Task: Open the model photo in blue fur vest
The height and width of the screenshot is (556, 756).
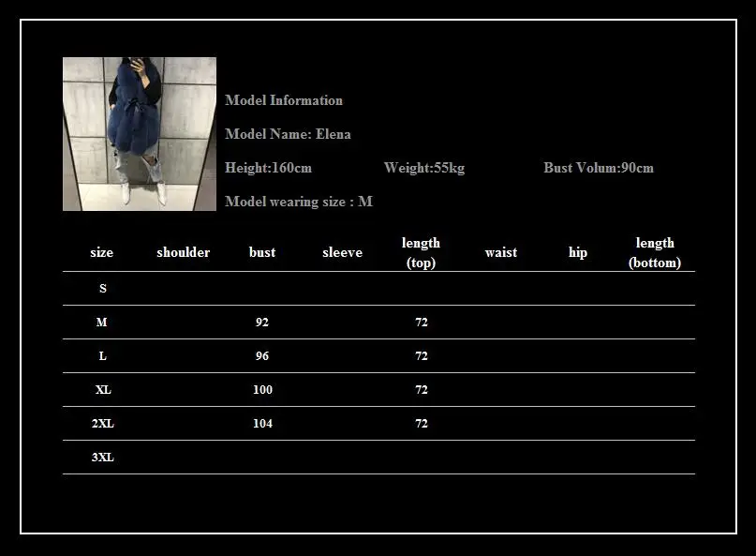Action: click(x=140, y=134)
